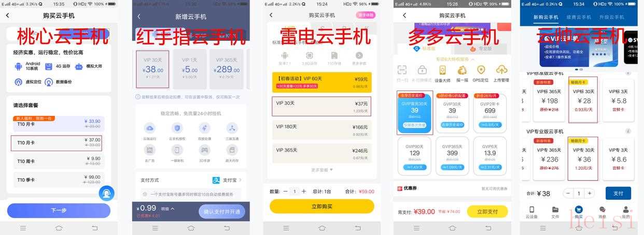Switch to the 升级云手机 tab

(611, 17)
